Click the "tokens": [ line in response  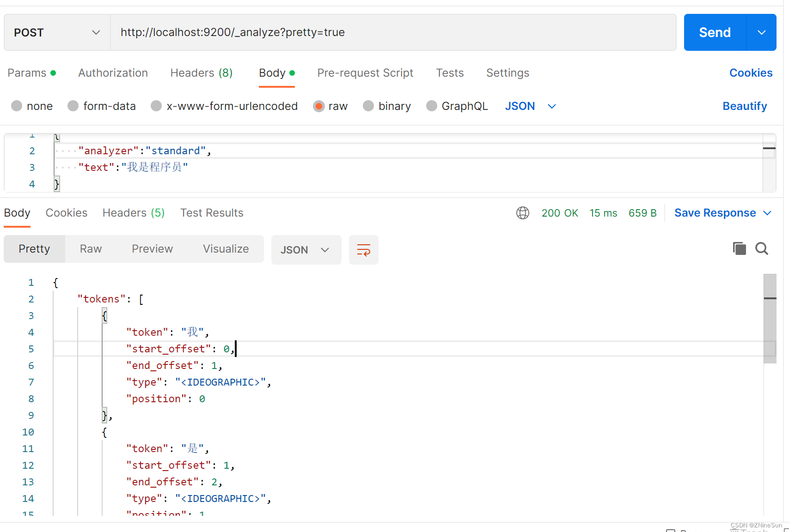[110, 299]
